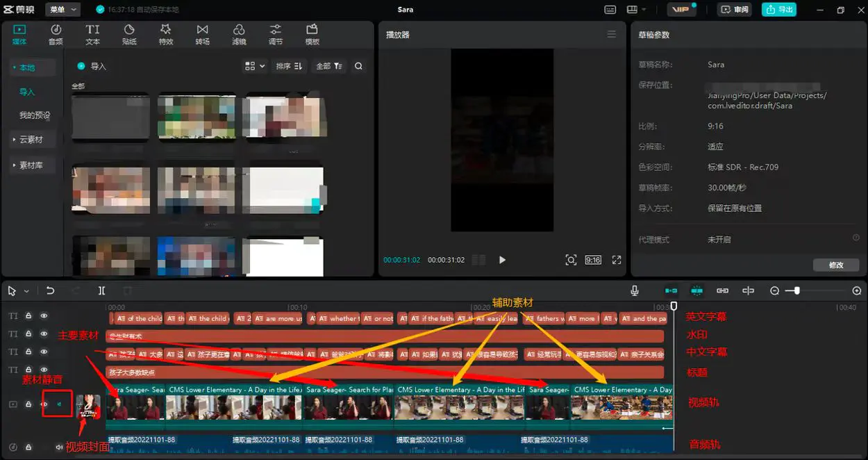Open the 菜单 dropdown menu
Viewport: 868px width, 460px height.
pyautogui.click(x=64, y=10)
